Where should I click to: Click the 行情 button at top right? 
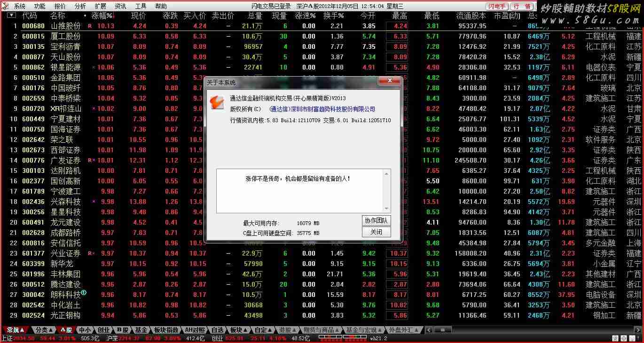(522, 6)
